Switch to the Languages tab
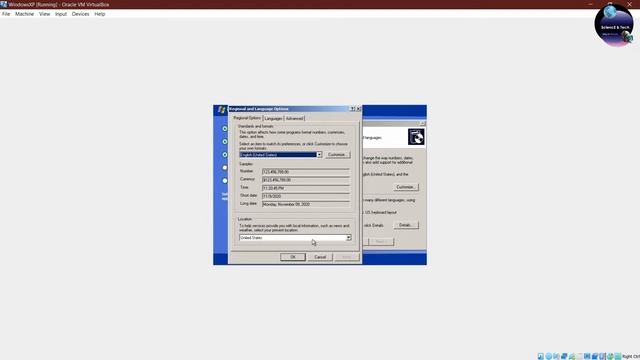Image resolution: width=640 pixels, height=360 pixels. 273,118
